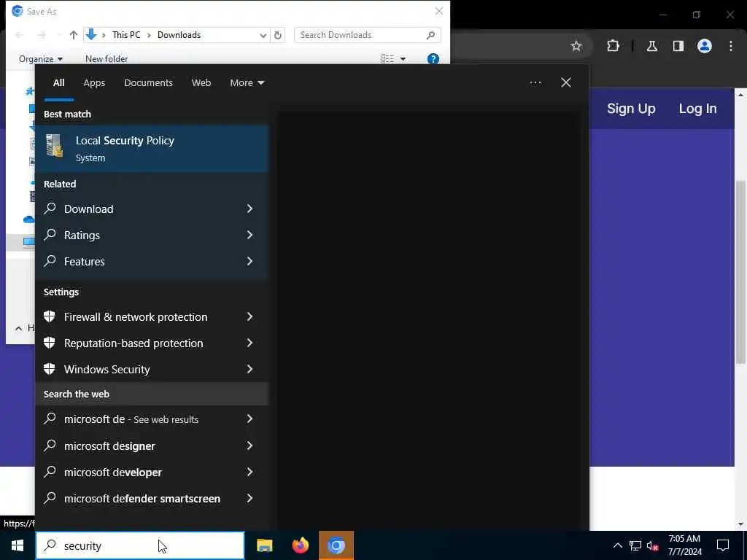Expand Windows Security result arrow
747x560 pixels.
coord(249,369)
